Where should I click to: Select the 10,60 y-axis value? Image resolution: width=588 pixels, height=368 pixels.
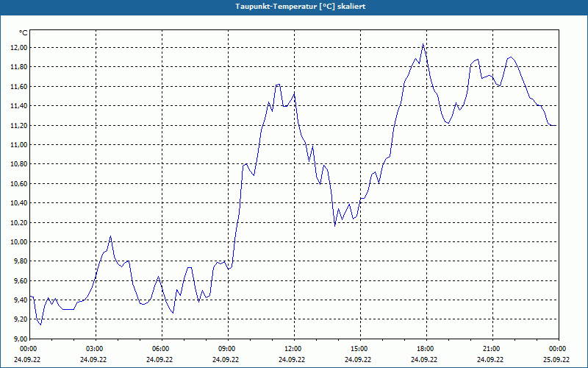point(20,183)
